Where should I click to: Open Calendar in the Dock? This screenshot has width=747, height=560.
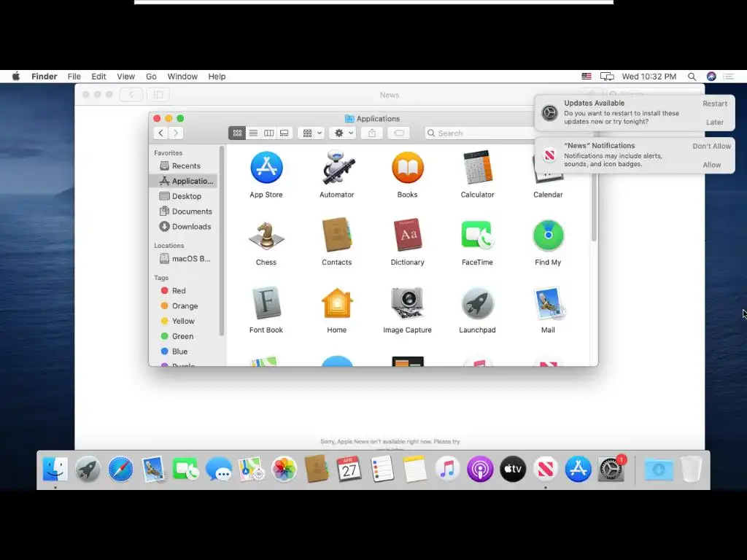349,469
